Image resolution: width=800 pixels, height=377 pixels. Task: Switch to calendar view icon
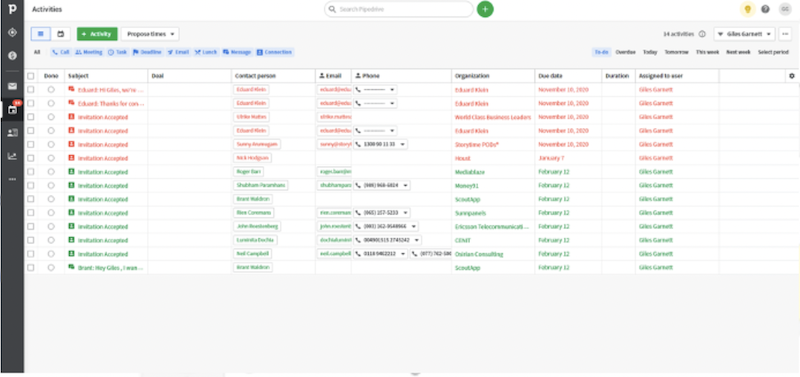pyautogui.click(x=61, y=34)
